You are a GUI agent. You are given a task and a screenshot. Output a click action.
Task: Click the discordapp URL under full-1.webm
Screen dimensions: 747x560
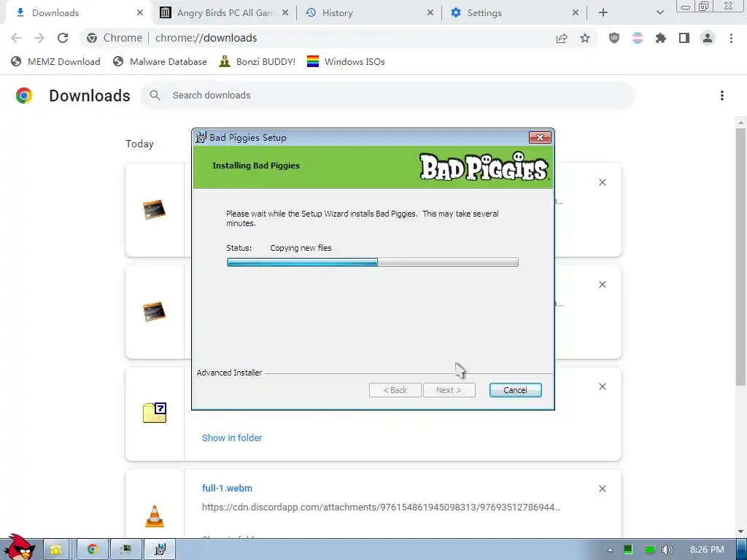(381, 507)
